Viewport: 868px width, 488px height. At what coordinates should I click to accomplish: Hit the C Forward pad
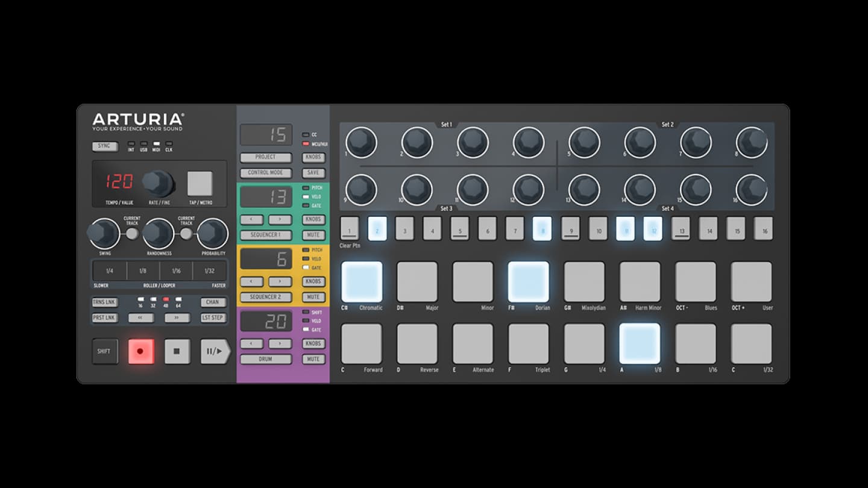(362, 343)
